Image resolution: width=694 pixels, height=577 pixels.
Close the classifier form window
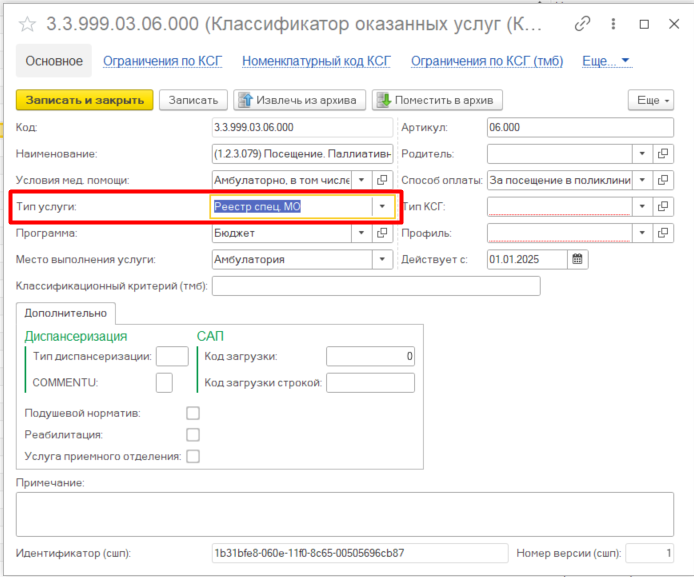coord(674,24)
